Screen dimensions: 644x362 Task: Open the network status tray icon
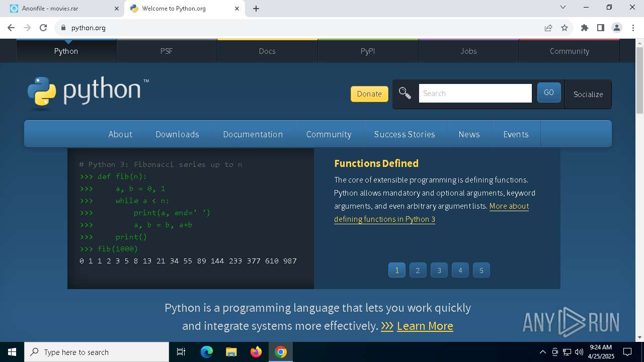click(x=567, y=352)
